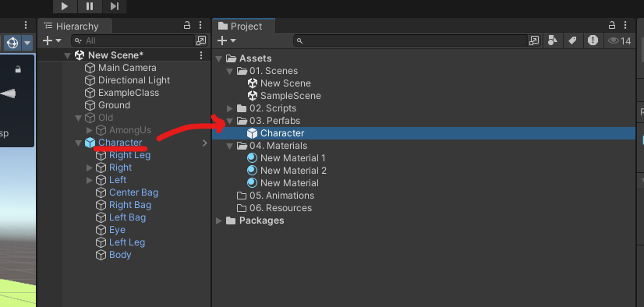This screenshot has height=307, width=644.
Task: Toggle the Hierarchy panel lock
Action: pyautogui.click(x=187, y=26)
